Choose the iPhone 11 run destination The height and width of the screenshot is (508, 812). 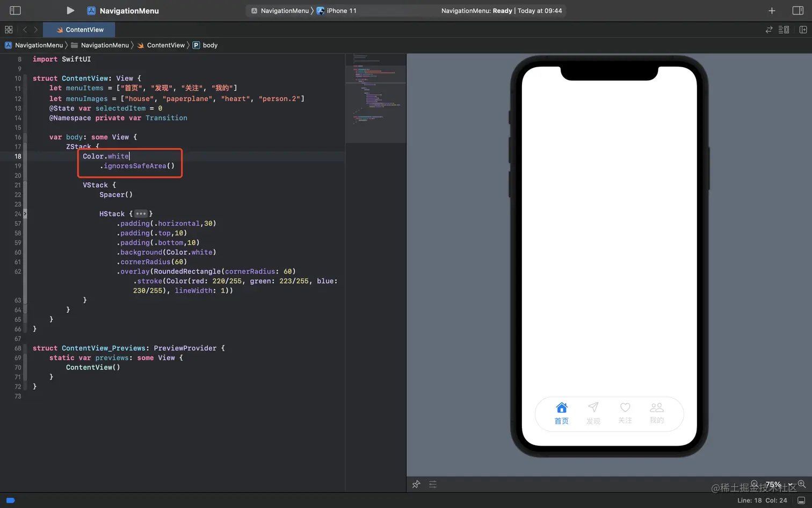click(x=337, y=11)
